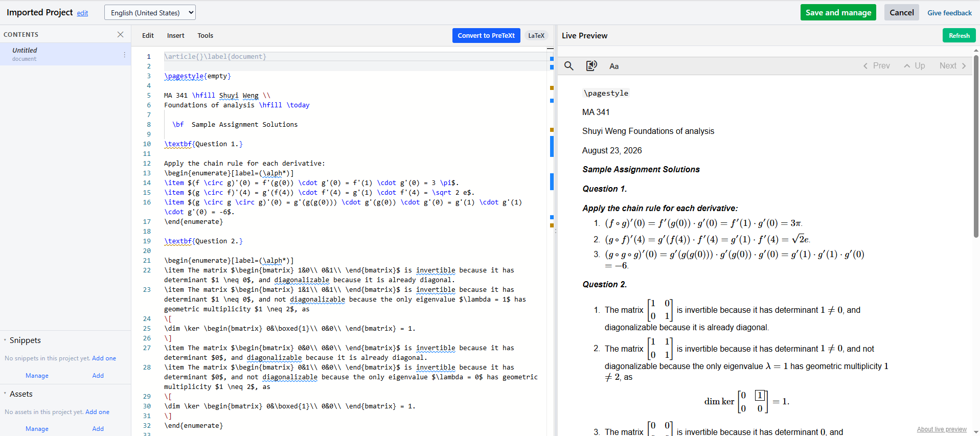Open the language dropdown English (United States)
Image resolution: width=980 pixels, height=436 pixels.
[x=150, y=13]
